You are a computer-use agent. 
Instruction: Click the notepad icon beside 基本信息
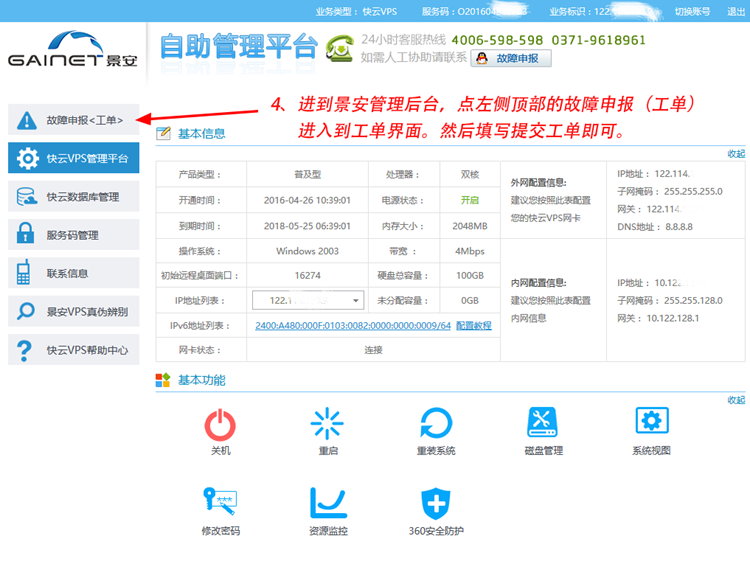[x=163, y=133]
